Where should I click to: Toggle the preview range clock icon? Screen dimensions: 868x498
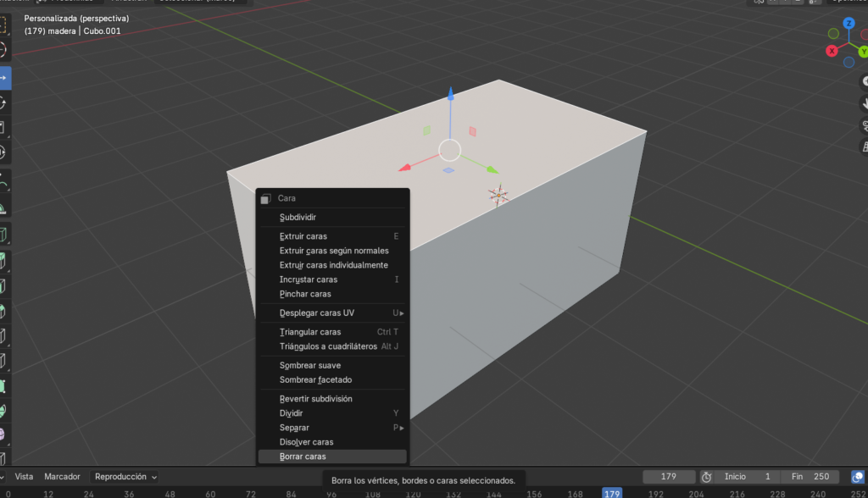coord(706,477)
